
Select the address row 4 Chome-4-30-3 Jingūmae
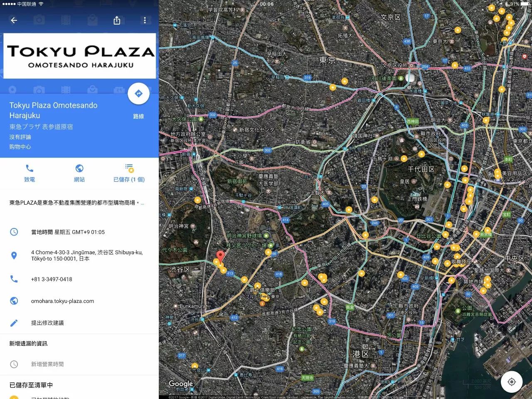86,255
